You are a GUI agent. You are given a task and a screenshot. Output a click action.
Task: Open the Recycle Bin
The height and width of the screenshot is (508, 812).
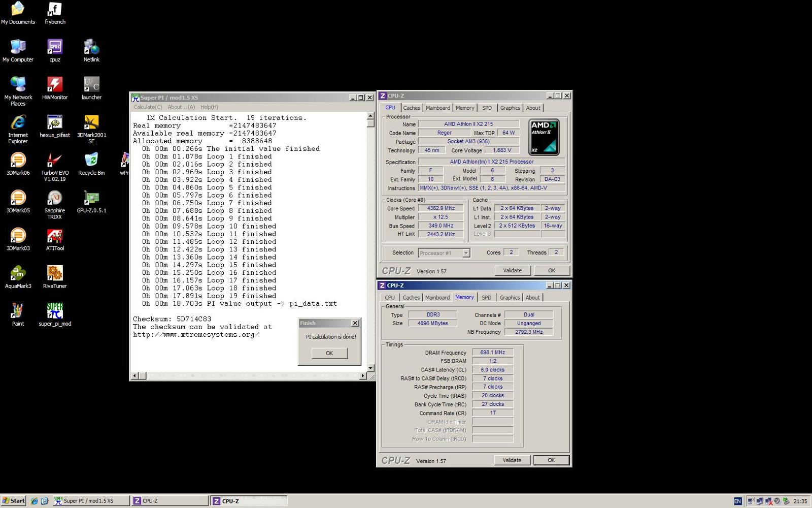91,164
